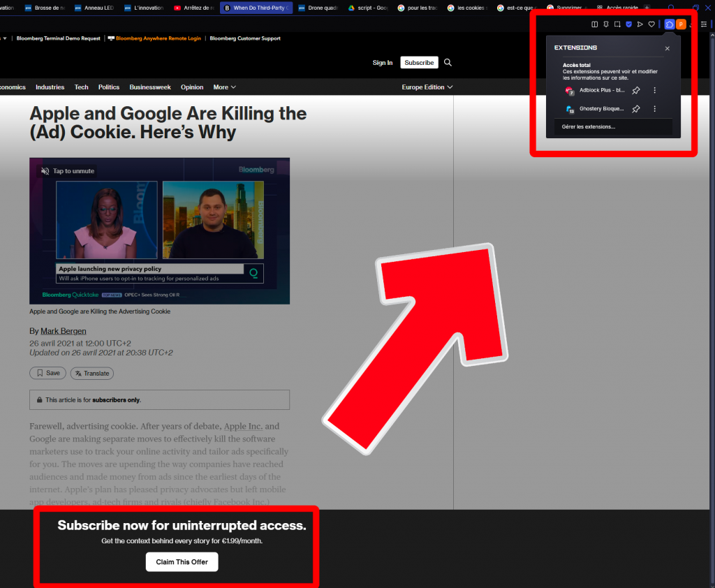This screenshot has width=715, height=588.
Task: Select the When Do Third-Party tab
Action: [x=256, y=8]
